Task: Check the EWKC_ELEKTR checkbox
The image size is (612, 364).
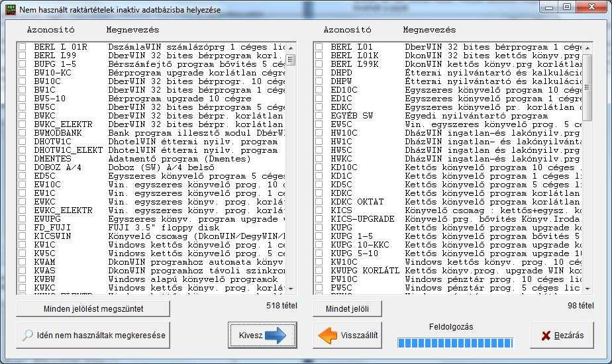Action: click(x=23, y=210)
